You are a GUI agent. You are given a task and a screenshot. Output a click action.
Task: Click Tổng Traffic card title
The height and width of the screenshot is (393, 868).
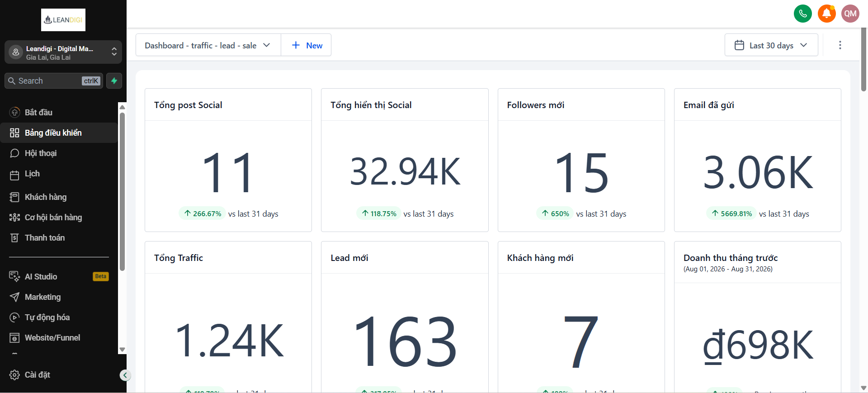[x=179, y=258]
